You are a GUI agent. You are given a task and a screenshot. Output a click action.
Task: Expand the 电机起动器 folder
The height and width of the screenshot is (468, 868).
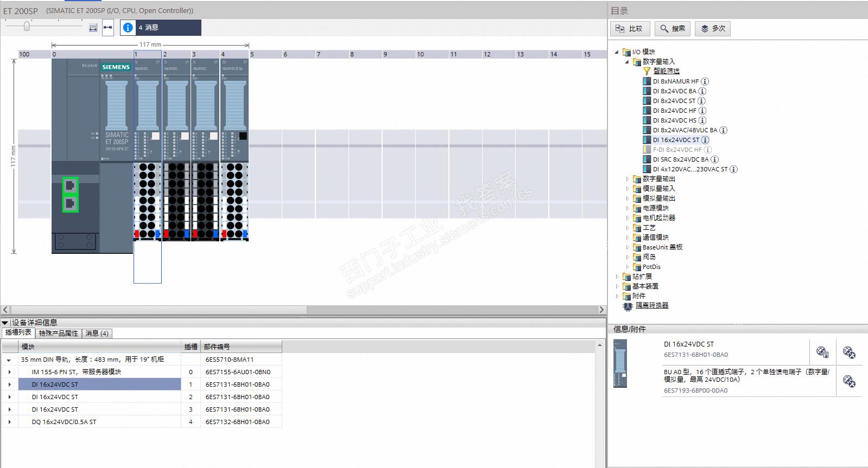pyautogui.click(x=627, y=218)
